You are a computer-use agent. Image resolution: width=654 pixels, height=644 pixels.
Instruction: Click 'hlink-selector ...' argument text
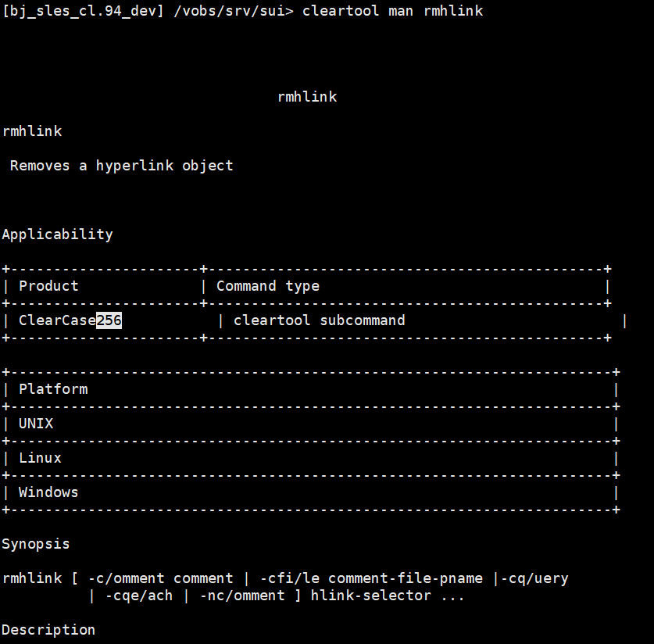[387, 596]
